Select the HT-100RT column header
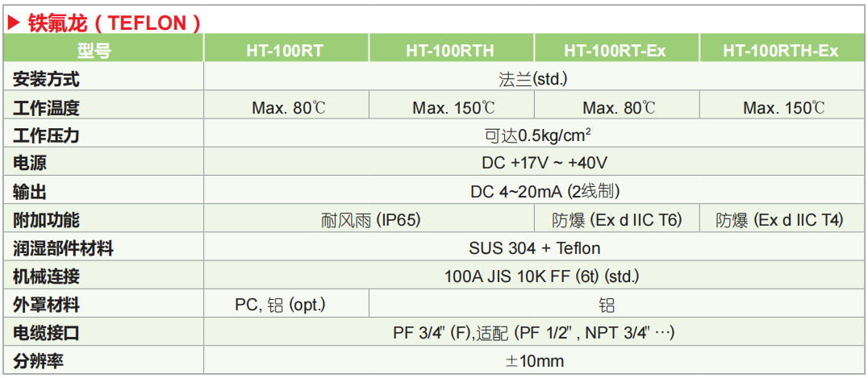 click(x=286, y=48)
